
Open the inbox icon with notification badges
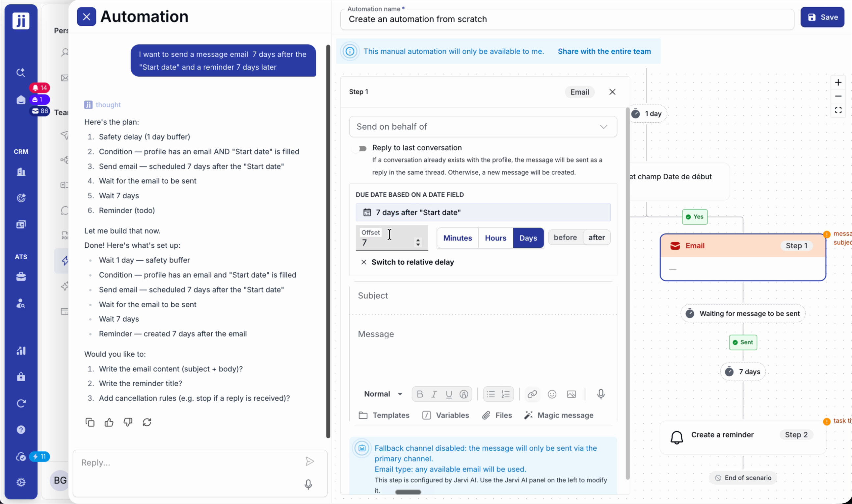point(21,100)
